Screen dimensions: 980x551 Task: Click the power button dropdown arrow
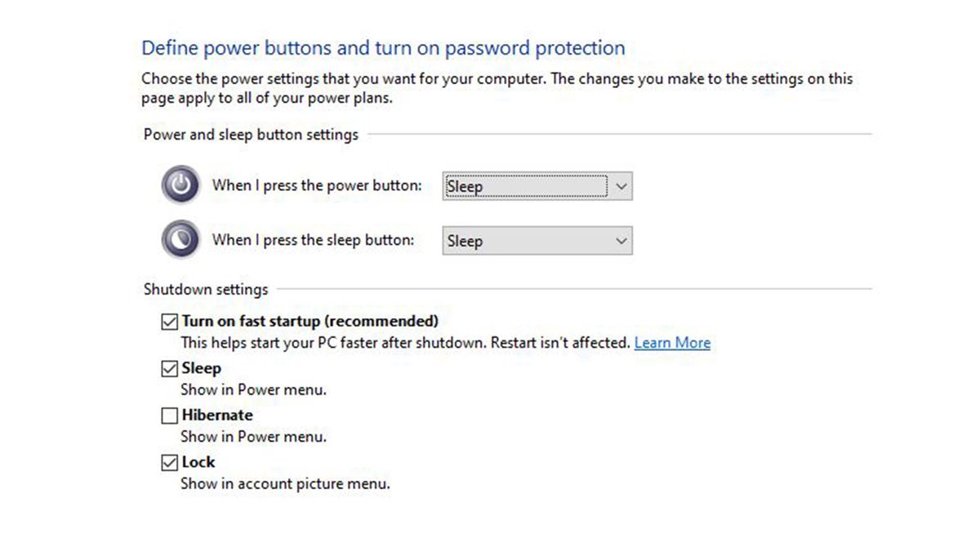(x=621, y=186)
